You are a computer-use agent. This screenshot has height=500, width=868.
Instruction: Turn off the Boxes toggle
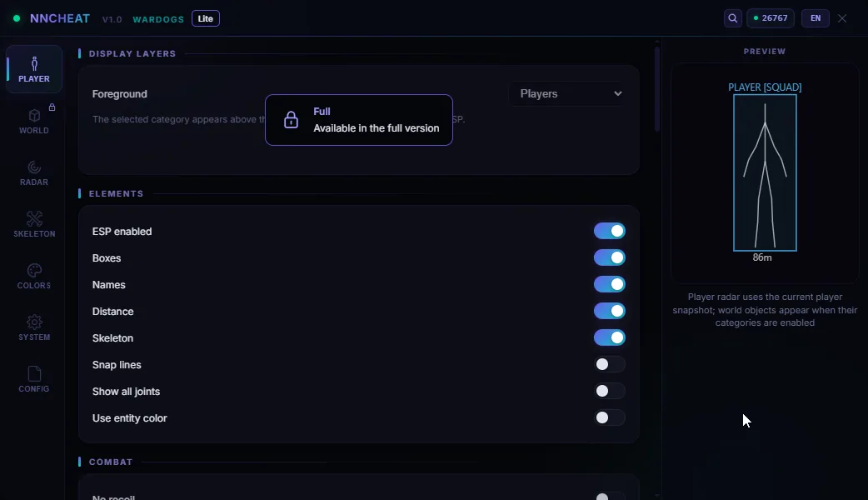pyautogui.click(x=610, y=257)
